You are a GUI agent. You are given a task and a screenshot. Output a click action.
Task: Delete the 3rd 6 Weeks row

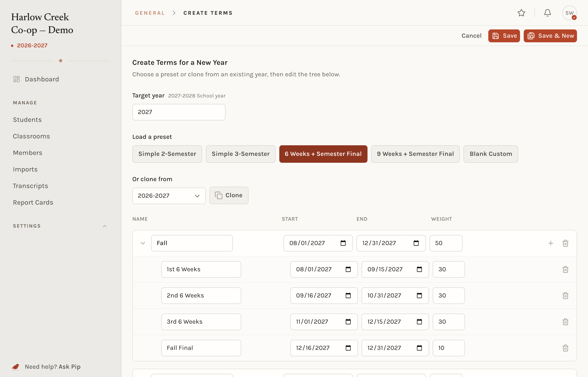point(565,322)
